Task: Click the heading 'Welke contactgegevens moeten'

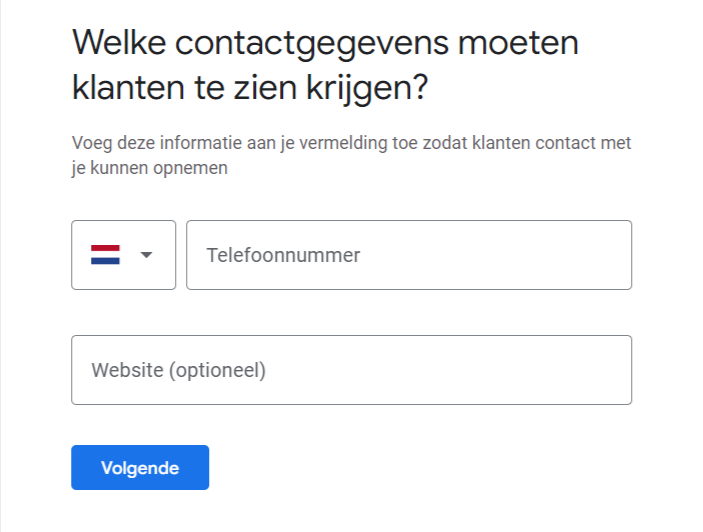Action: 325,44
